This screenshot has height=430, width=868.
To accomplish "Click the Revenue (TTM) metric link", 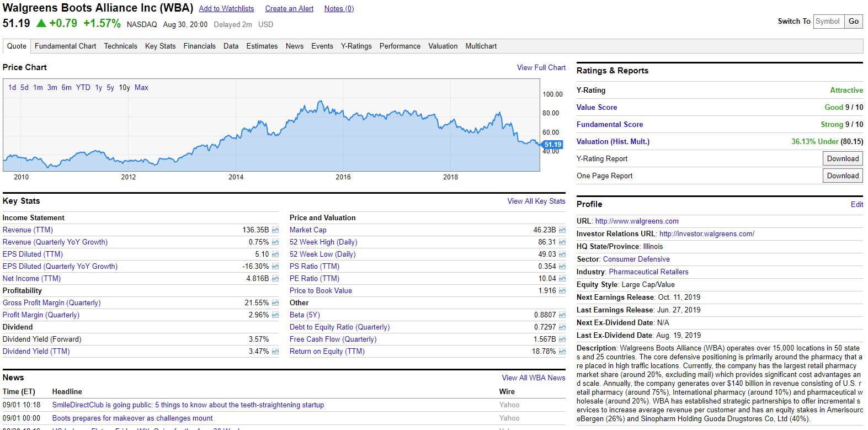I will click(28, 230).
